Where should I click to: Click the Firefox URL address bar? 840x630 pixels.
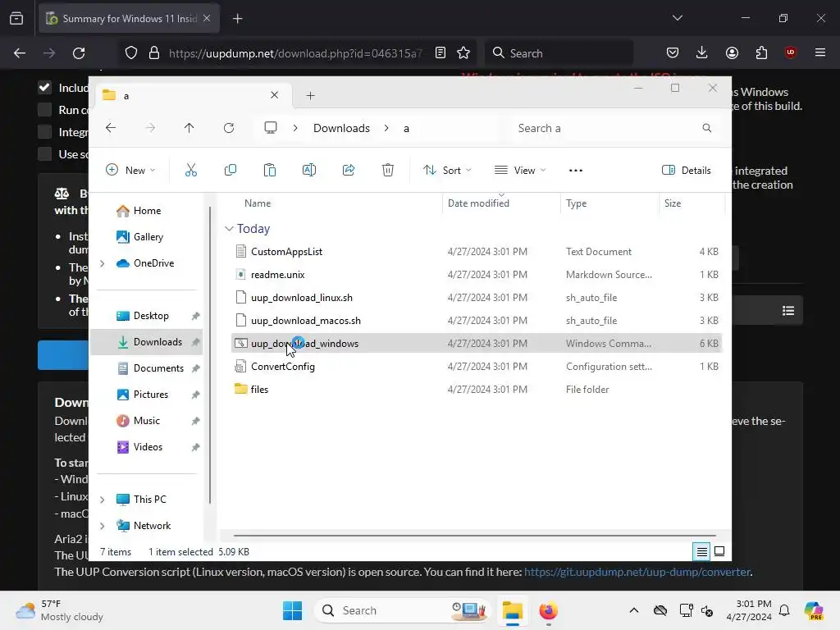click(x=296, y=53)
